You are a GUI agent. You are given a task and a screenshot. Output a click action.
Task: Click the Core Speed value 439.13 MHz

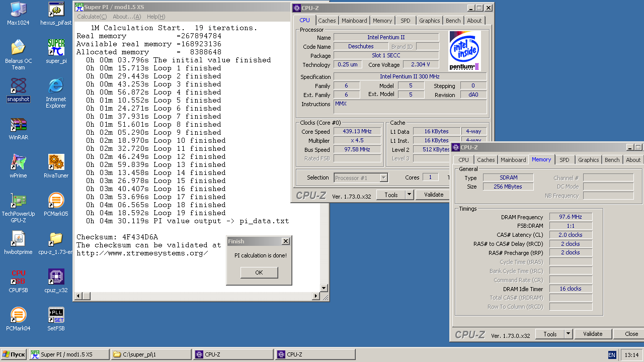357,132
